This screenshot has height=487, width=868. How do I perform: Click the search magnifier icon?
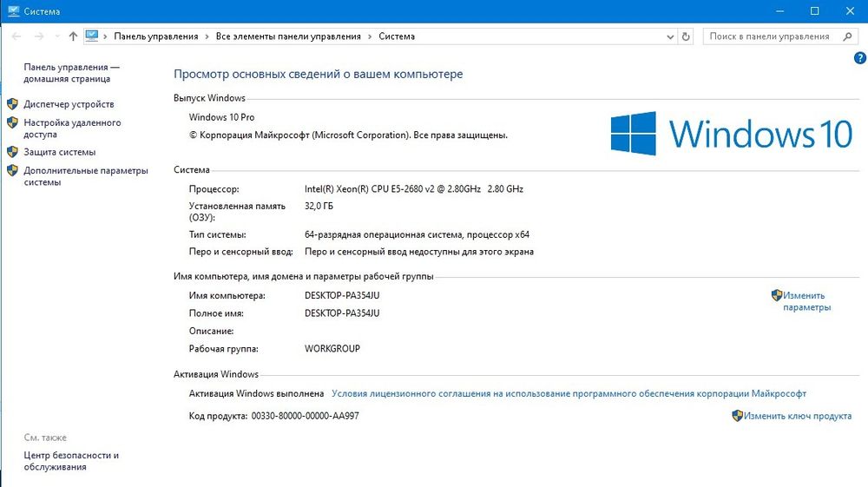click(847, 36)
